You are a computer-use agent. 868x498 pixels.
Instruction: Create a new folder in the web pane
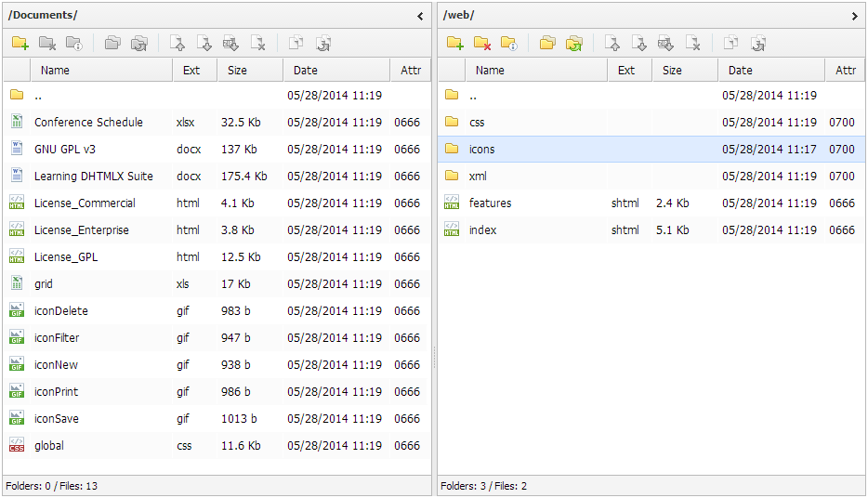(455, 43)
